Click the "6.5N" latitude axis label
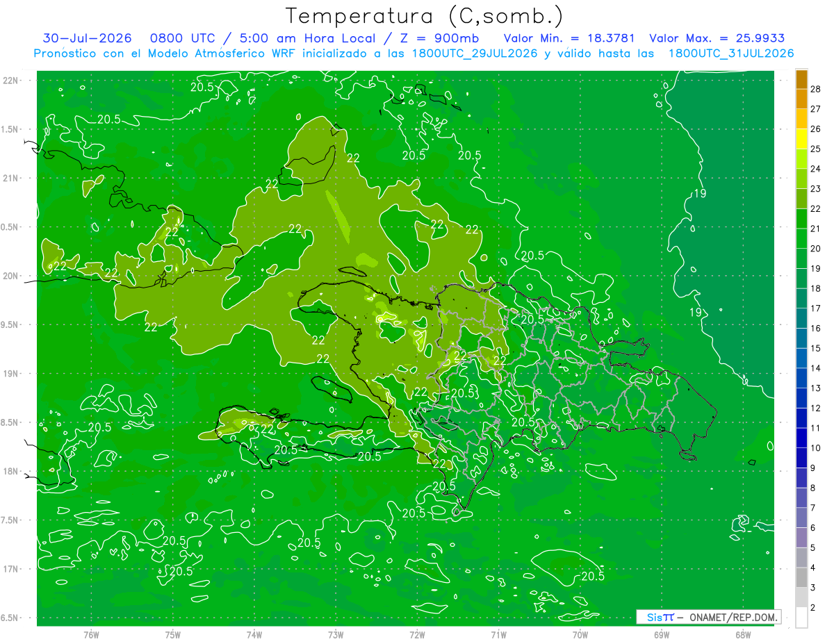The image size is (834, 644). [x=10, y=618]
